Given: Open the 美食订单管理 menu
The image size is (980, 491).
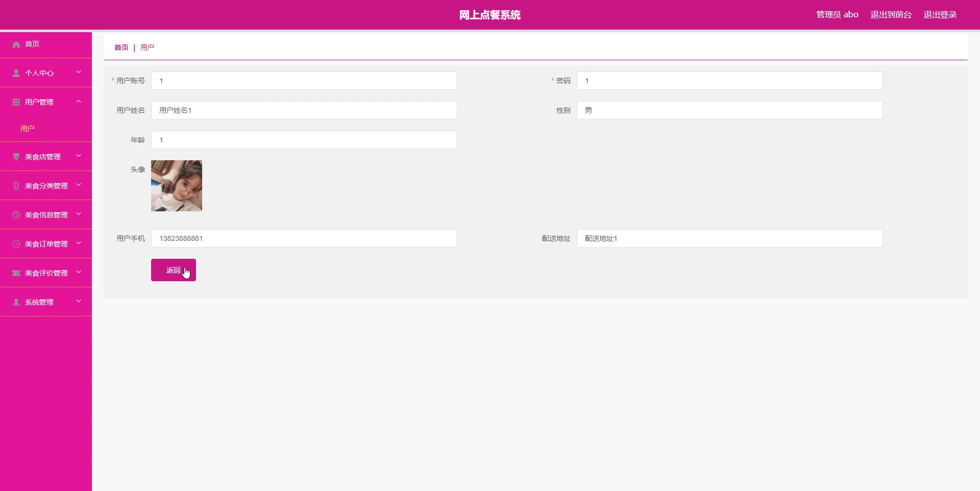Looking at the screenshot, I should [x=46, y=244].
